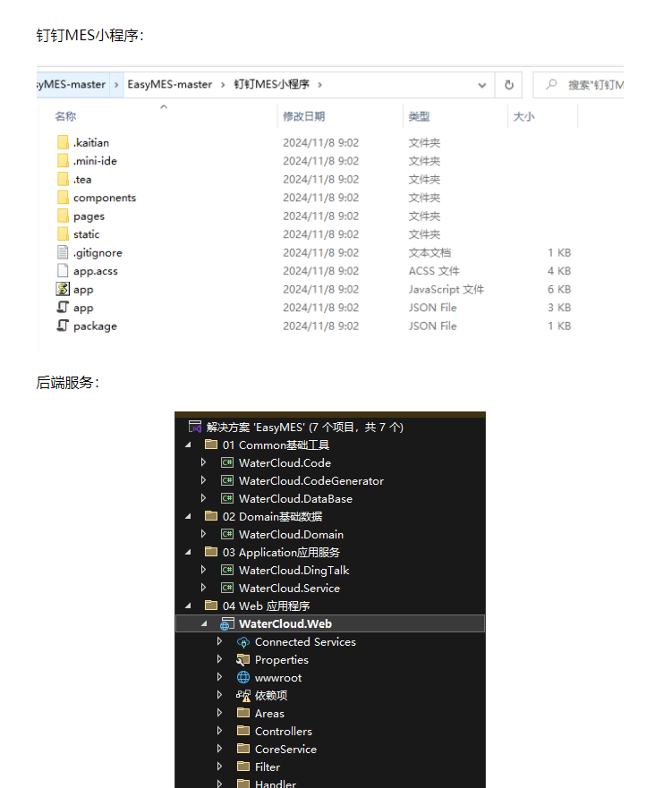This screenshot has width=672, height=788.
Task: Expand the chevron after EasyMES-master breadcrumb
Action: tap(223, 84)
